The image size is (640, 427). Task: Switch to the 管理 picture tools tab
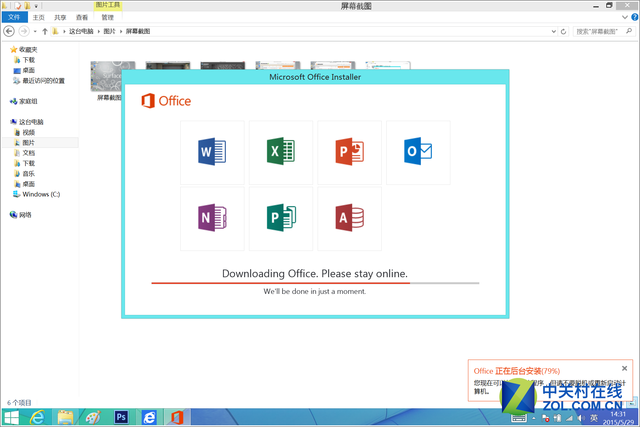pyautogui.click(x=108, y=18)
